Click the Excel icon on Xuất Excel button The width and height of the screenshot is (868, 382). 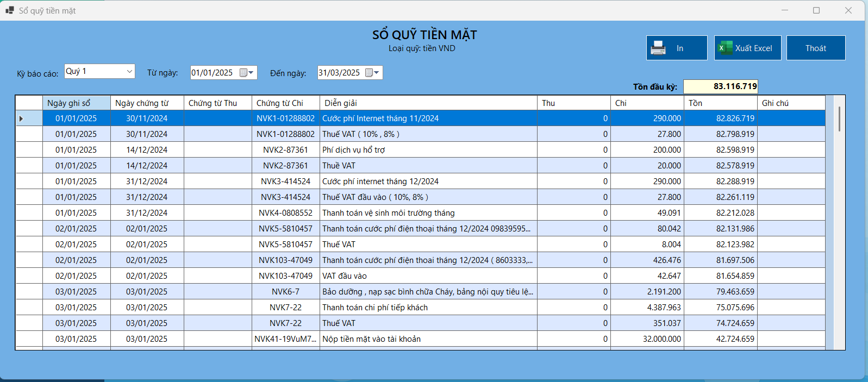click(x=724, y=48)
